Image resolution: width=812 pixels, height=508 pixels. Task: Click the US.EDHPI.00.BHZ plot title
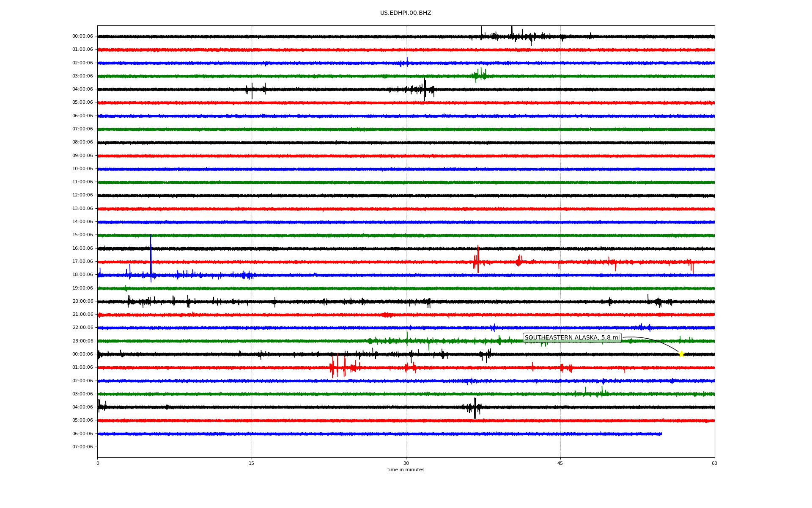tap(405, 13)
